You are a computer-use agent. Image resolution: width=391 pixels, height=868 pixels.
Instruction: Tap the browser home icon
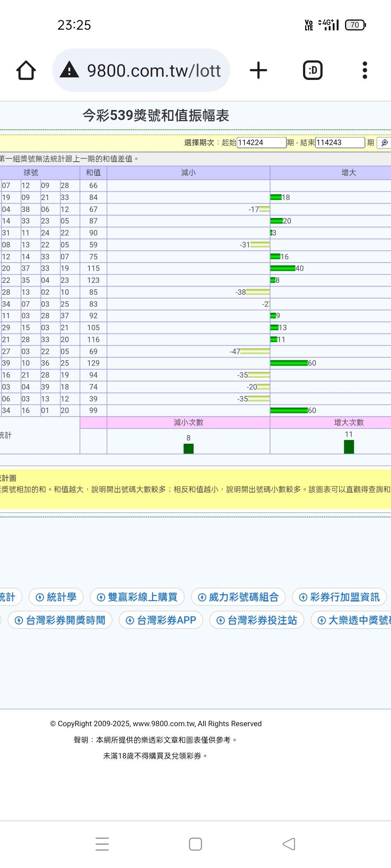(26, 70)
